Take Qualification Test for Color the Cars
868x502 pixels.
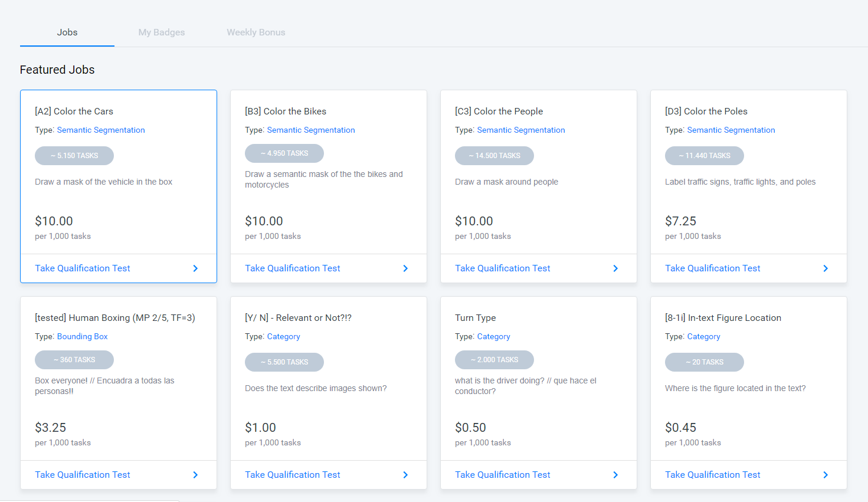[x=83, y=268]
